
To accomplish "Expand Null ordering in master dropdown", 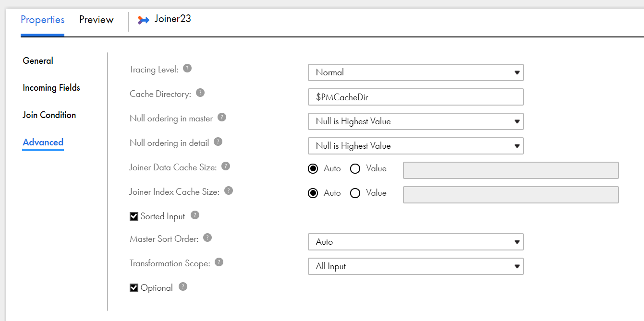I will point(415,121).
